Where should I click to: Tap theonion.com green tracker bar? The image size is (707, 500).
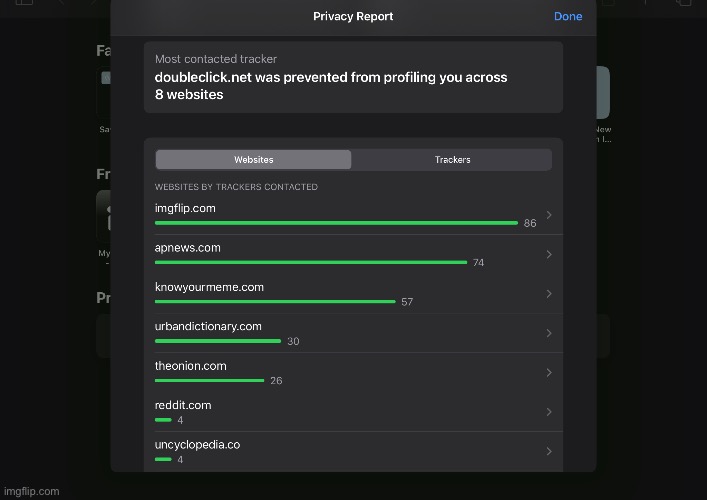tap(210, 380)
